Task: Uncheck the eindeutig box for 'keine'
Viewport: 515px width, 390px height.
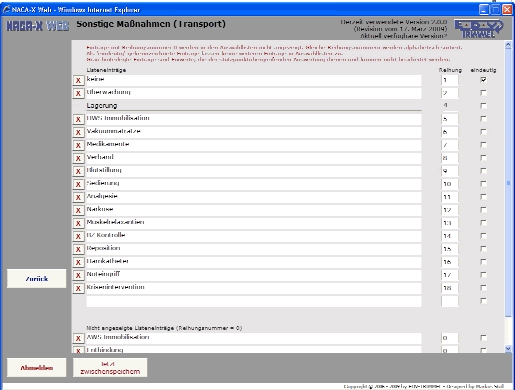Action: 483,80
